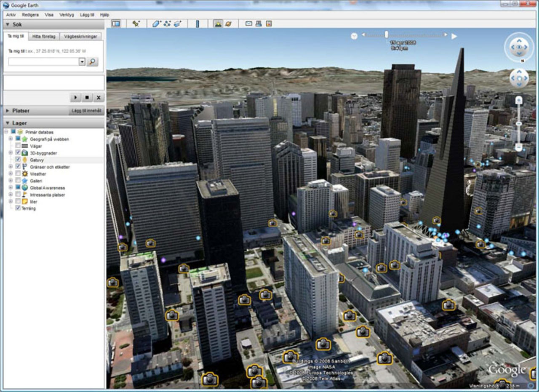Image resolution: width=539 pixels, height=392 pixels.
Task: Open the Hjälp menu
Action: (104, 14)
